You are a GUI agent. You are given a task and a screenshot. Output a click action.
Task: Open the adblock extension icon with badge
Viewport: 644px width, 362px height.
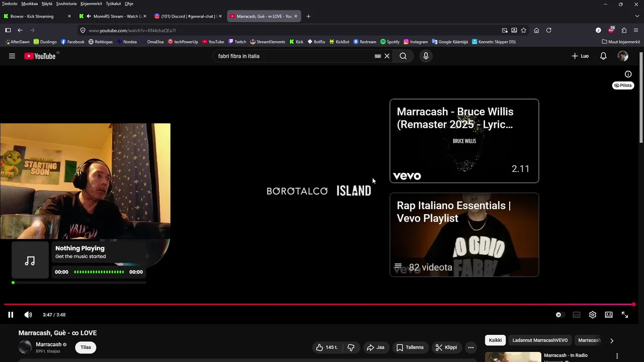[611, 30]
